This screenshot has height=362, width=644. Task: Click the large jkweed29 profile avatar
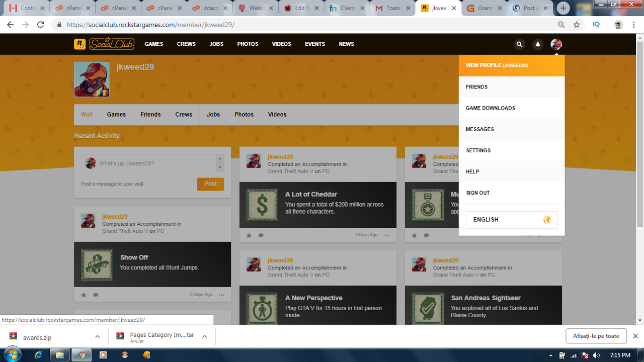click(x=92, y=79)
